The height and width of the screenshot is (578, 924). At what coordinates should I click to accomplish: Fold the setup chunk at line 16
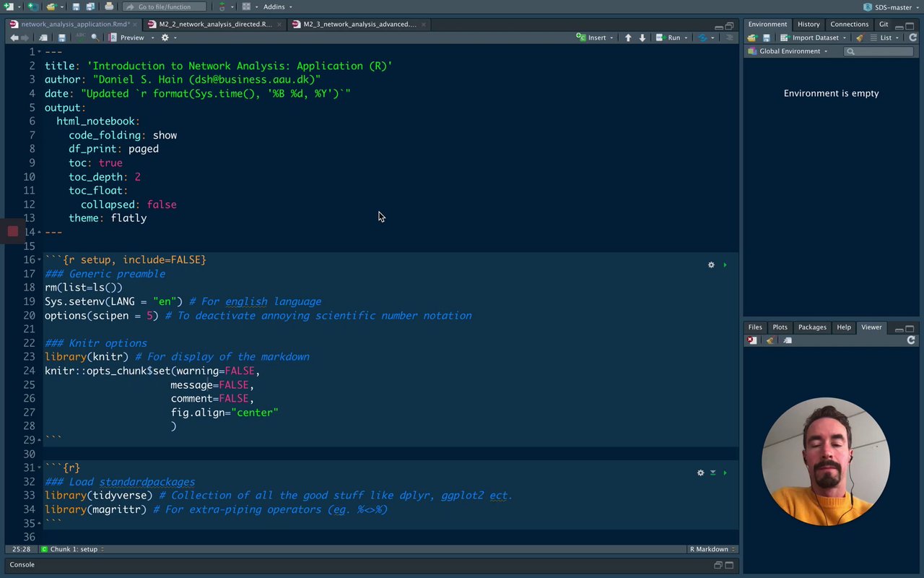pos(39,260)
